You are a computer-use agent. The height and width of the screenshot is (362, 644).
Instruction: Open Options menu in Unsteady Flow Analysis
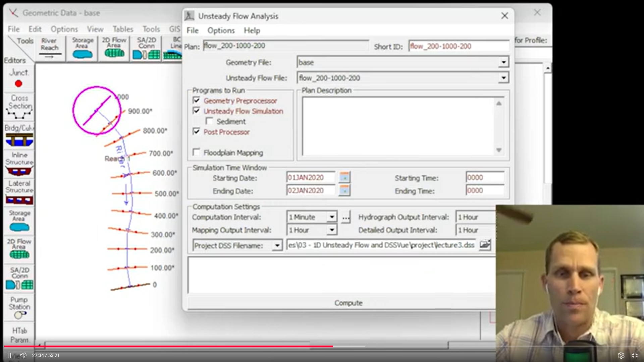[221, 31]
